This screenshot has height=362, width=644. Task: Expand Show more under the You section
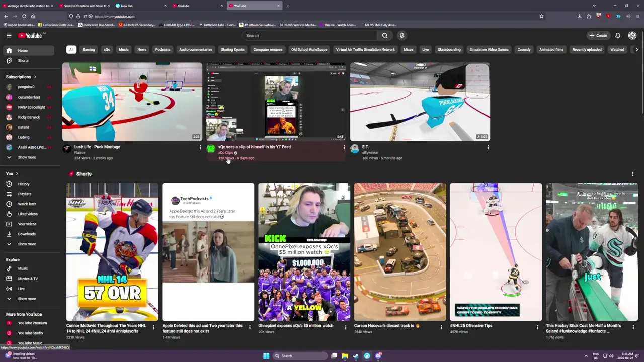tap(29, 244)
